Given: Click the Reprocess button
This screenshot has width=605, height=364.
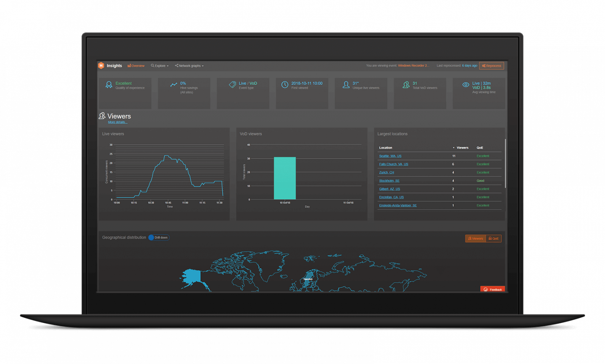Looking at the screenshot, I should pos(492,65).
